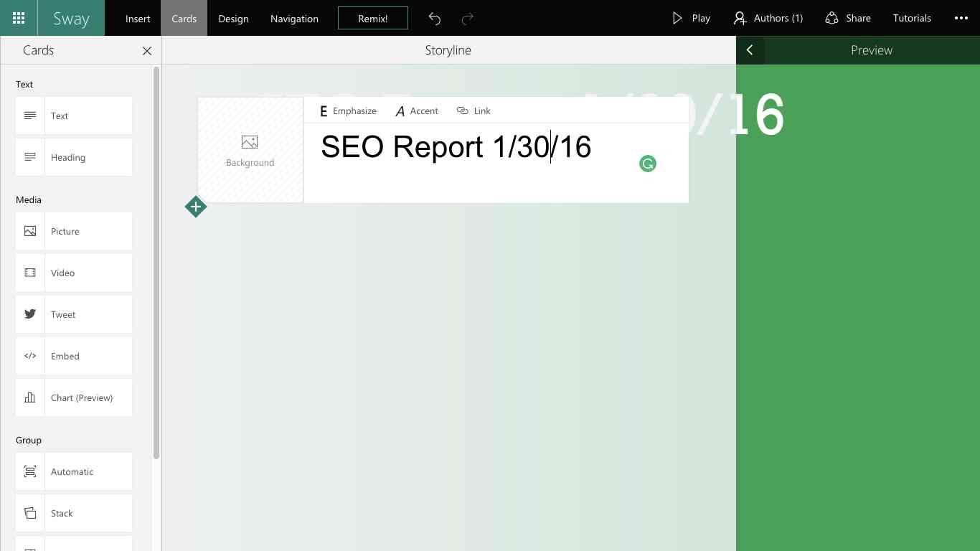Click the Grammarly status icon
The image size is (980, 551).
pos(648,164)
